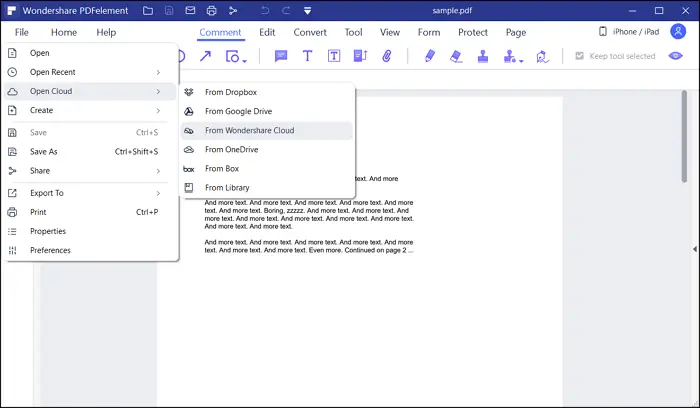The width and height of the screenshot is (700, 408).
Task: Select From Box
Action: (267, 169)
